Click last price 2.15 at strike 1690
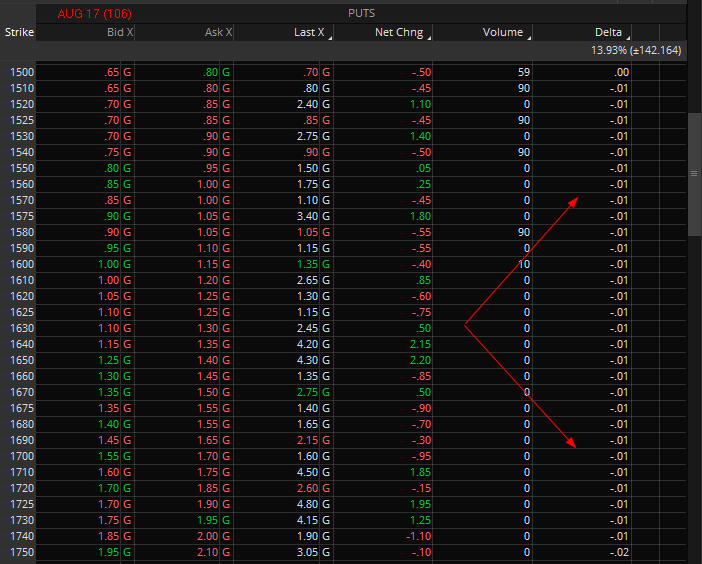Image resolution: width=702 pixels, height=564 pixels. (307, 440)
